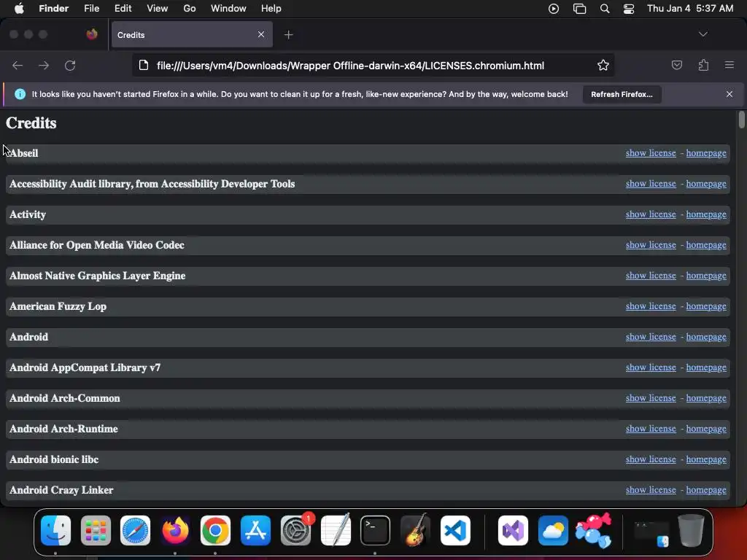This screenshot has width=747, height=560.
Task: Open the Firefox View pinned icon
Action: click(x=92, y=34)
